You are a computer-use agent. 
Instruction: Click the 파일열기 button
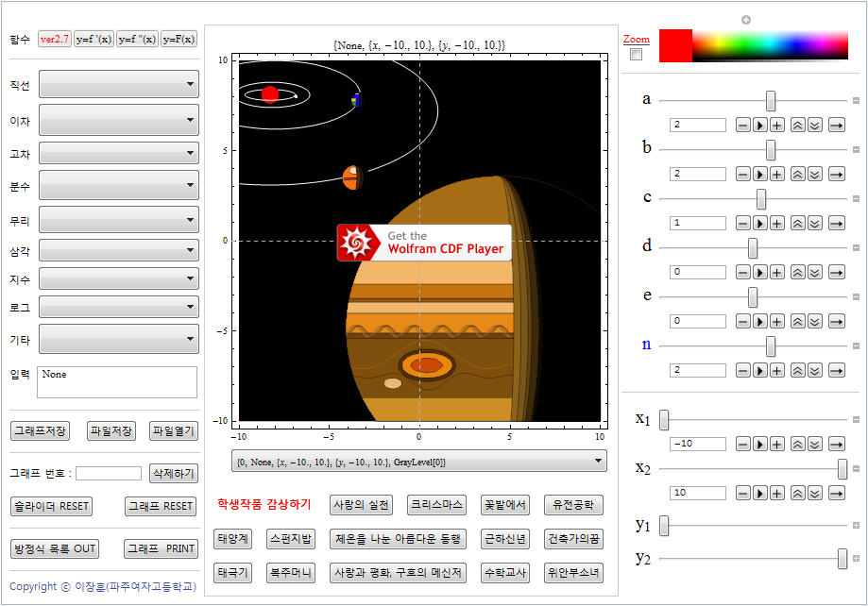[173, 430]
